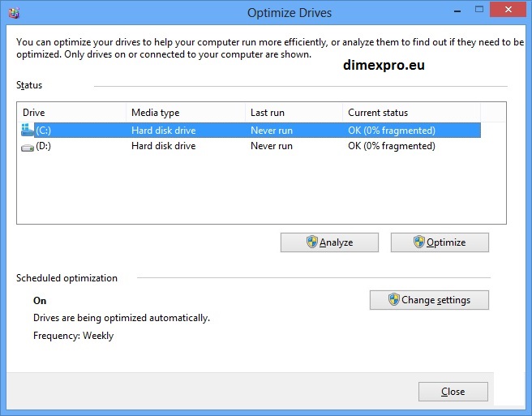This screenshot has height=416, width=532.
Task: Start optimization with the Optimize button
Action: [x=440, y=242]
